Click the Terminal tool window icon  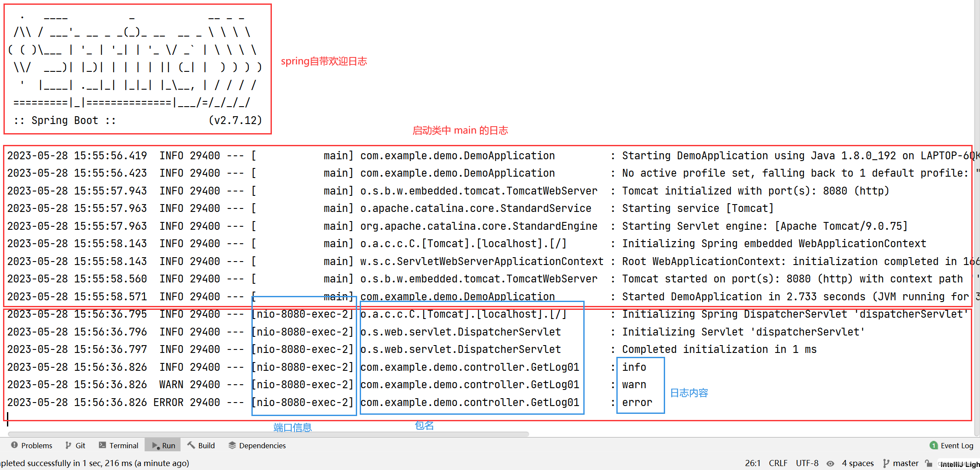point(103,445)
